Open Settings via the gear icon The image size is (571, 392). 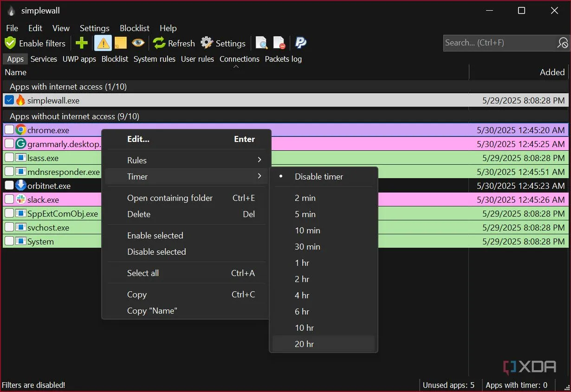pos(207,43)
